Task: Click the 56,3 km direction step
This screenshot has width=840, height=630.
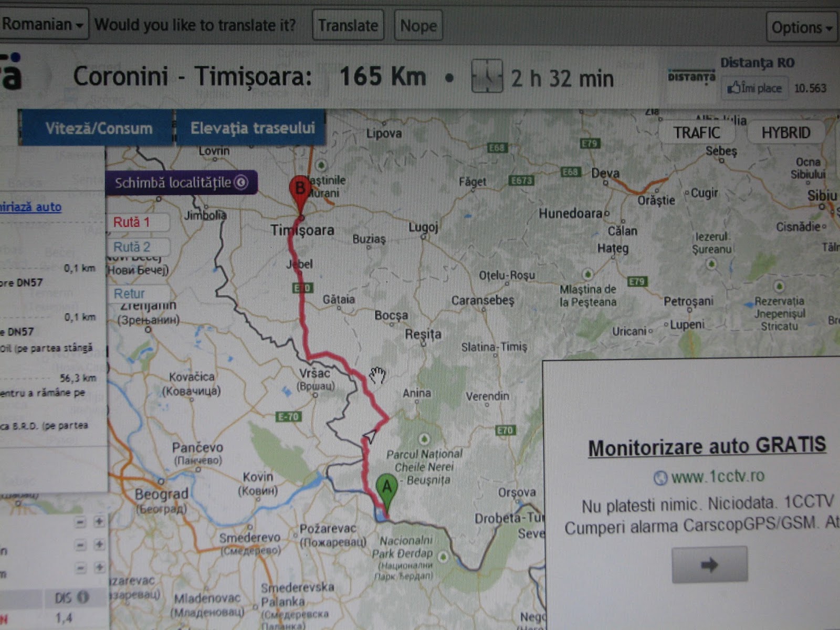Action: click(78, 378)
